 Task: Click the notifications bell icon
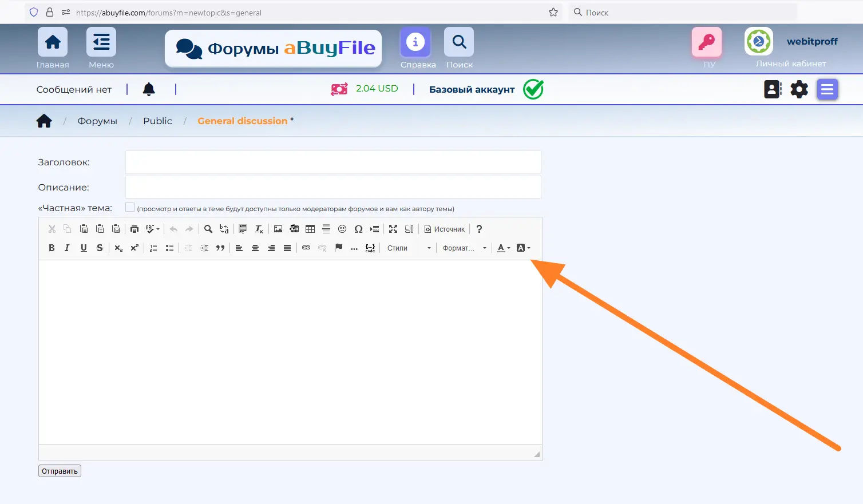tap(149, 89)
